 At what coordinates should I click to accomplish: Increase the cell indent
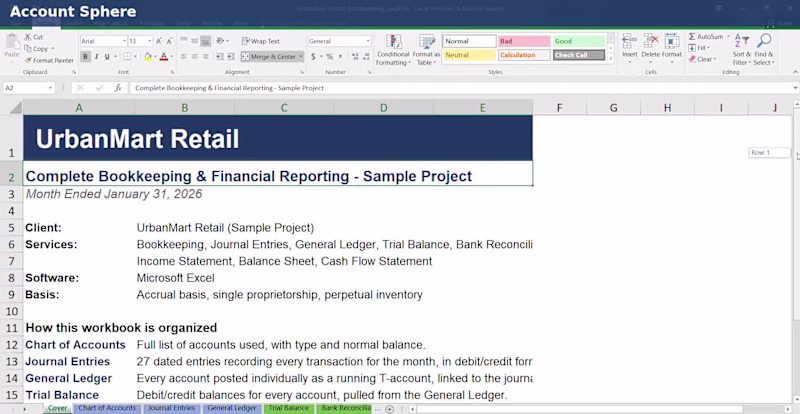click(x=231, y=57)
